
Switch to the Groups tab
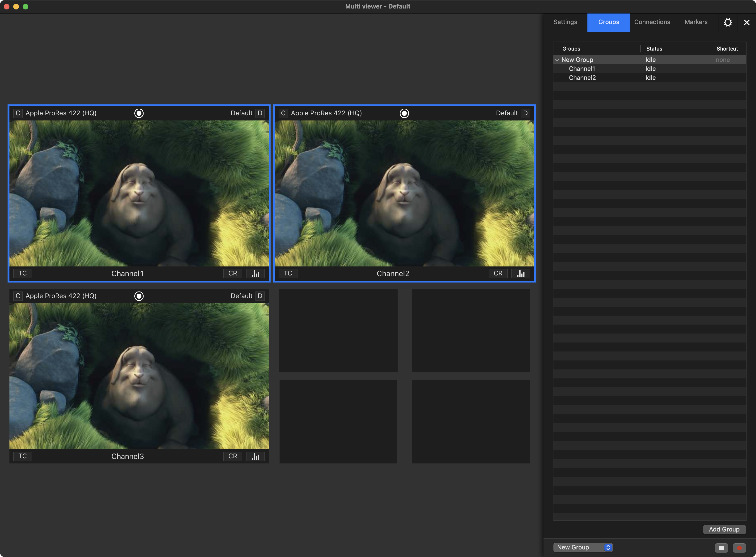[x=609, y=22]
